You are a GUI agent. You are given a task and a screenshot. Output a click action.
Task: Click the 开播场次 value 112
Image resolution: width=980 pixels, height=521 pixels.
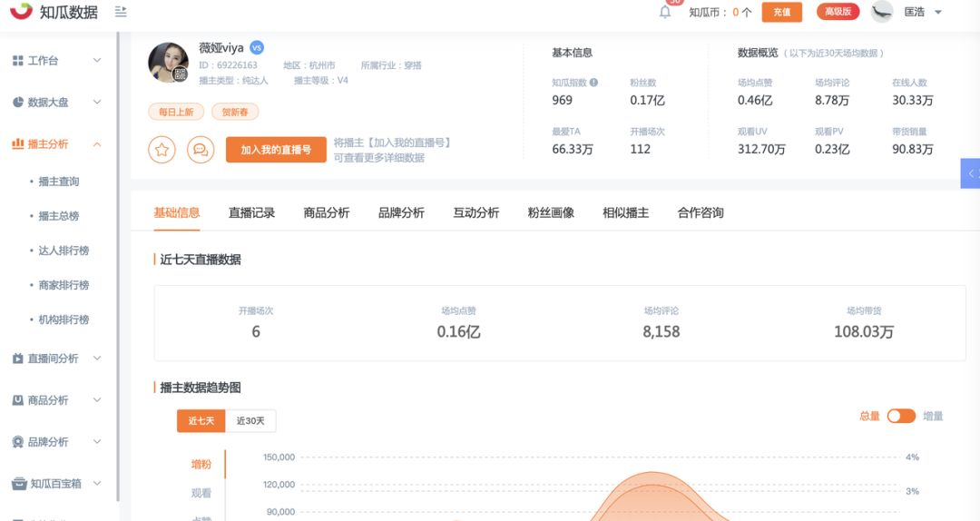click(640, 149)
